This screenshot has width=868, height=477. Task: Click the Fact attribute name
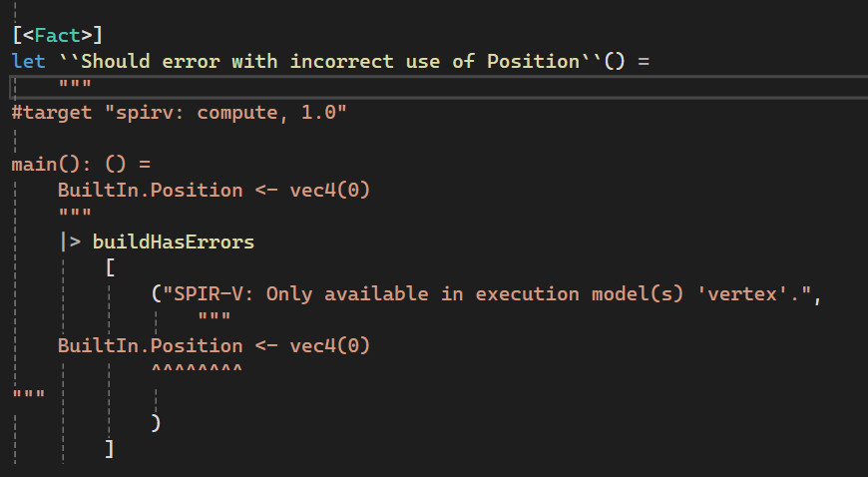(x=58, y=36)
